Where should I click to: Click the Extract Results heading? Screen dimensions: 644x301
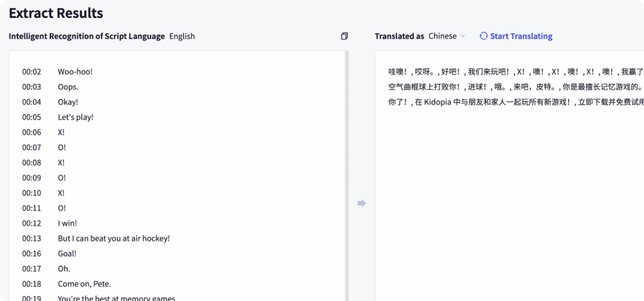coord(56,13)
